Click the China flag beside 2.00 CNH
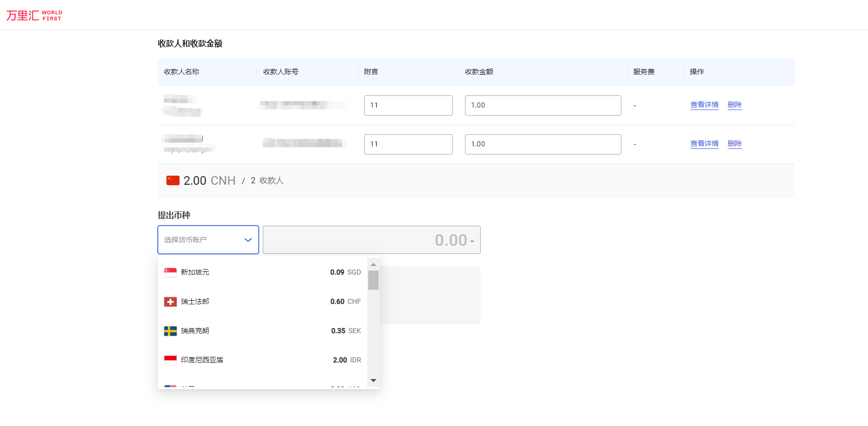868x426 pixels. (x=173, y=180)
